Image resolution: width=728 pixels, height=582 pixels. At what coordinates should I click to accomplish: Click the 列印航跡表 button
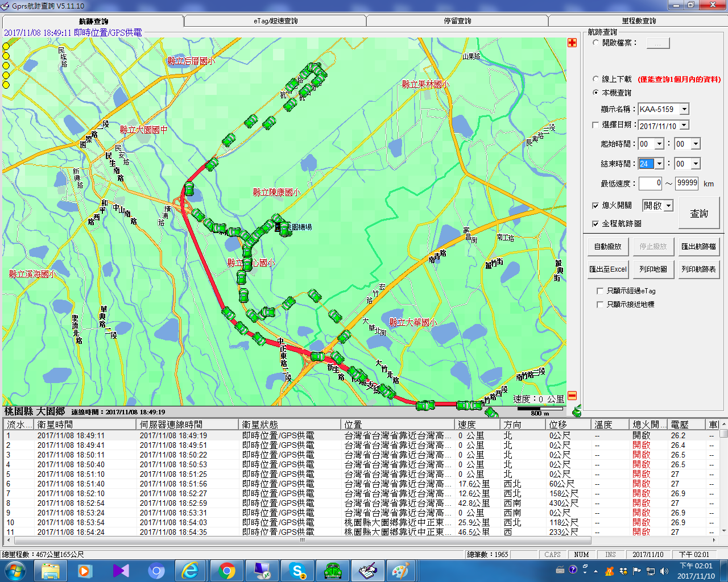tap(698, 269)
